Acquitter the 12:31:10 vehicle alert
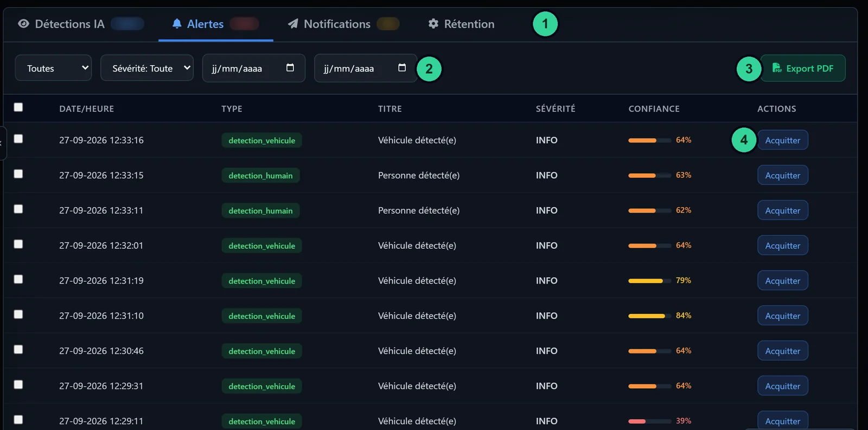Screen dimensions: 868x430 pos(783,316)
